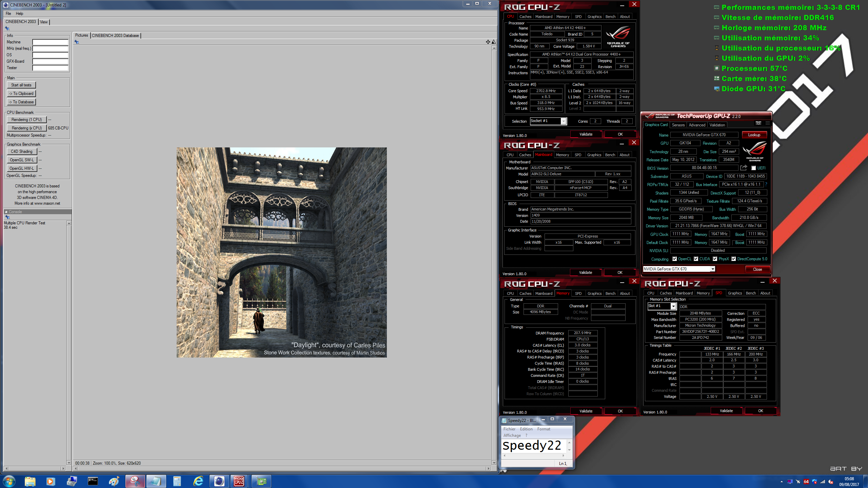Click the GFX-Board input field
Viewport: 868px width, 488px height.
click(50, 62)
